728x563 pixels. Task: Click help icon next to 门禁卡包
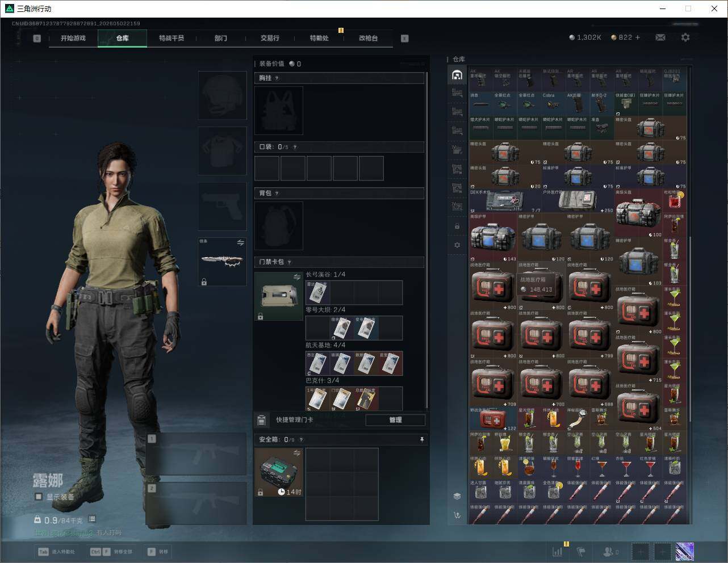[x=290, y=262]
